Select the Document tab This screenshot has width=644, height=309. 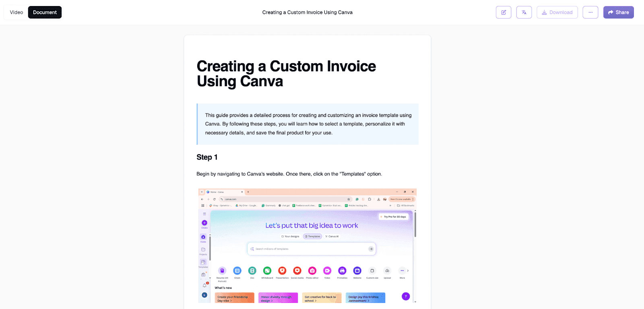[x=45, y=12]
